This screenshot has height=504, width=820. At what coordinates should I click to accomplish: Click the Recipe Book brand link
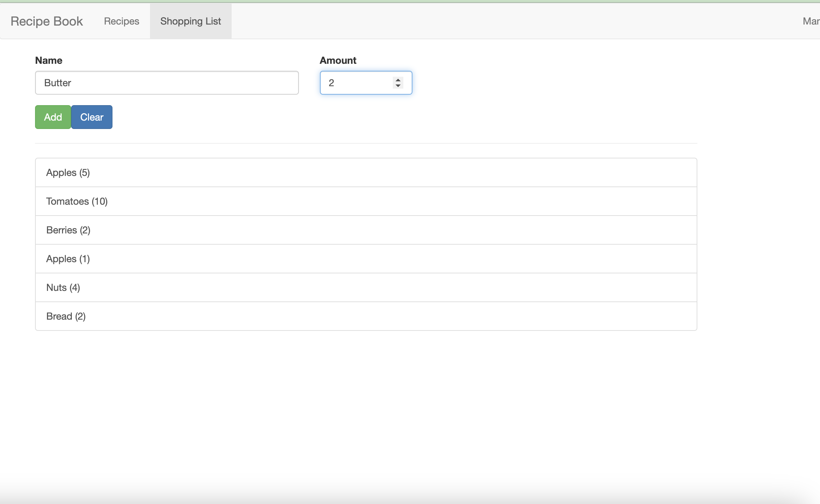pyautogui.click(x=46, y=21)
